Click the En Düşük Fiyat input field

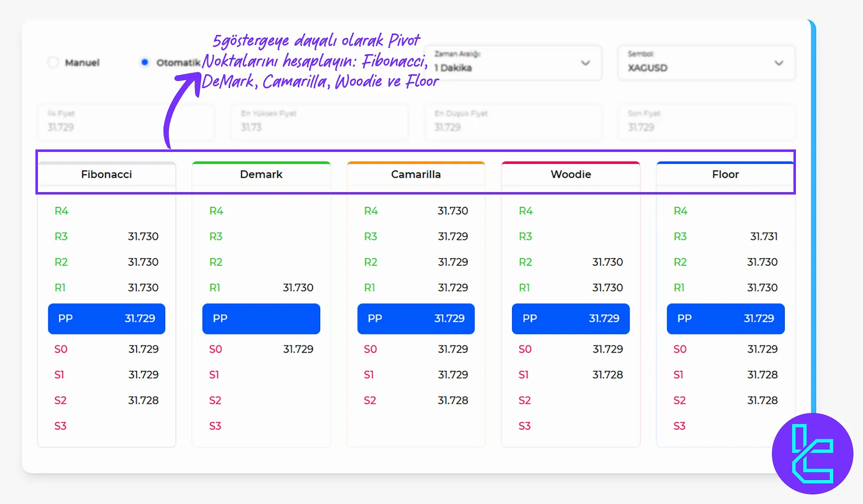[x=512, y=123]
